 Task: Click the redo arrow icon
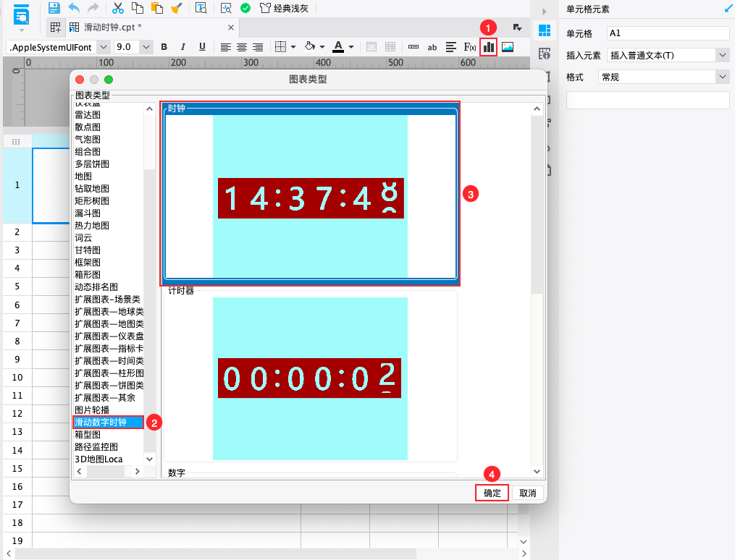tap(93, 8)
